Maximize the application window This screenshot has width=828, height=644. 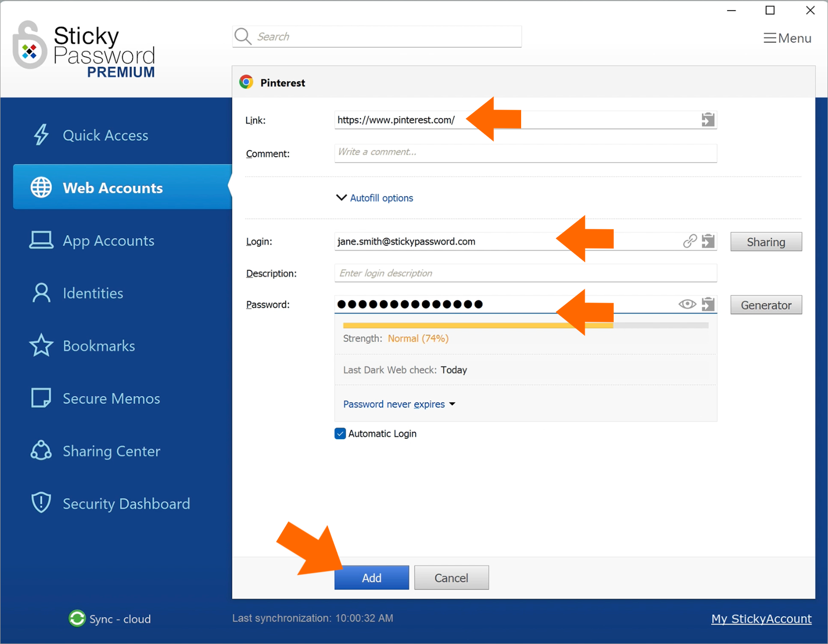coord(770,10)
